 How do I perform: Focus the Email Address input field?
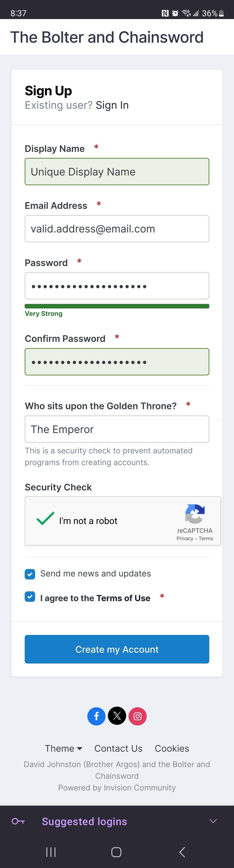[117, 229]
